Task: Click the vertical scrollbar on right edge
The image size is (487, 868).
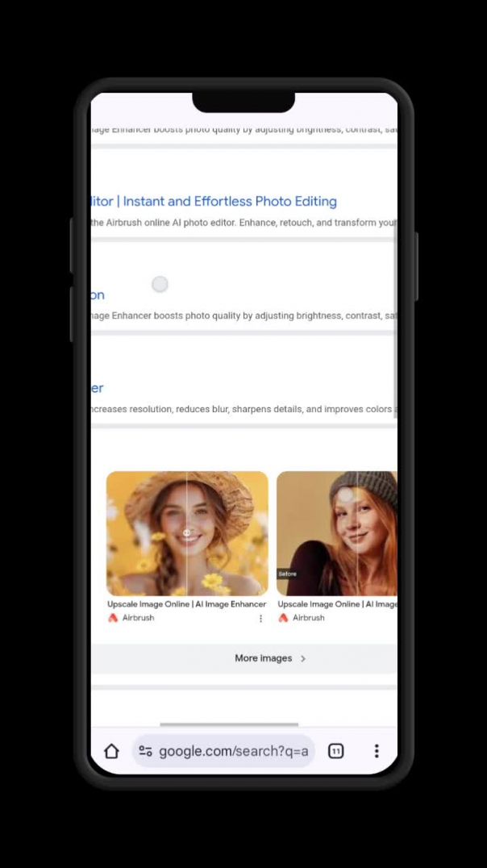Action: click(x=394, y=323)
